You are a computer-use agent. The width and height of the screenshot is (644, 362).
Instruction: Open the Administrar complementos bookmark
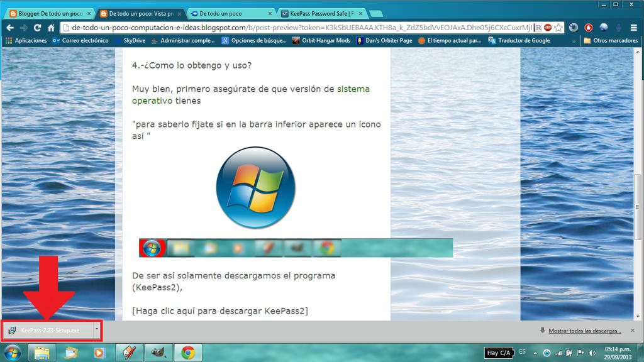[183, 41]
